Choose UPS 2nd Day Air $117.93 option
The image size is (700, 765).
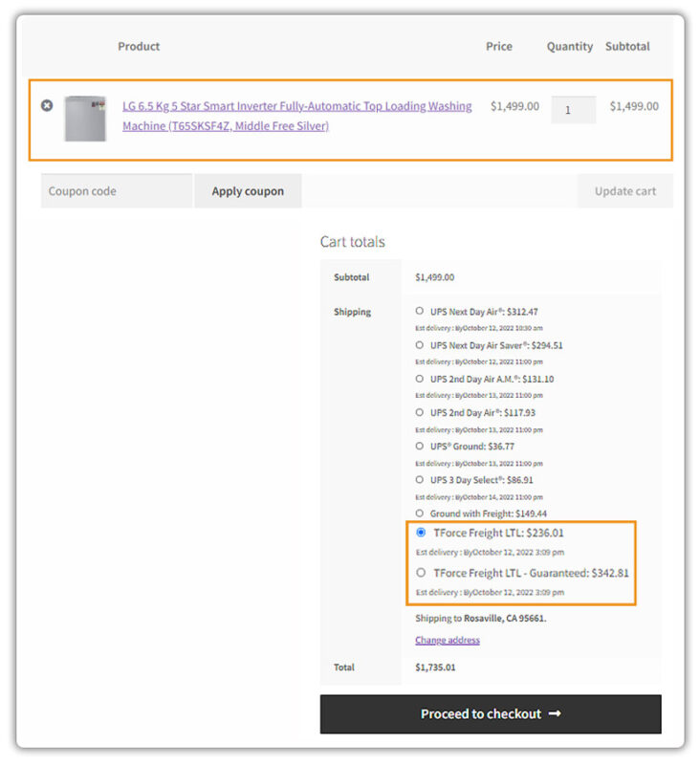coord(420,412)
